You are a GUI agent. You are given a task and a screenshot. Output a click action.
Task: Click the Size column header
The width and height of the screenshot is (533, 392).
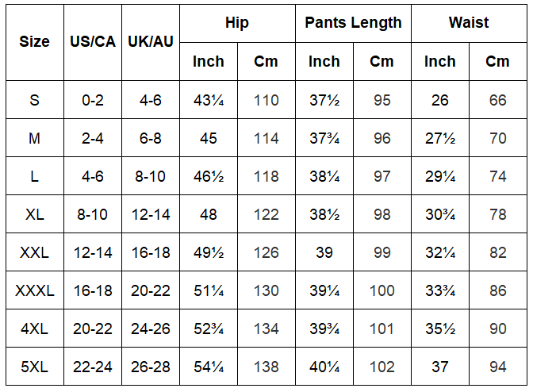coord(35,42)
